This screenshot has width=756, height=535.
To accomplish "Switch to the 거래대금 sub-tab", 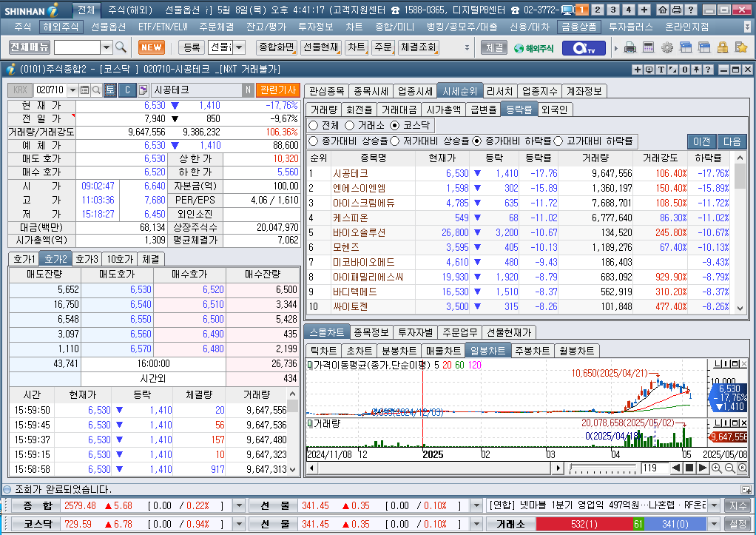I will click(x=398, y=110).
